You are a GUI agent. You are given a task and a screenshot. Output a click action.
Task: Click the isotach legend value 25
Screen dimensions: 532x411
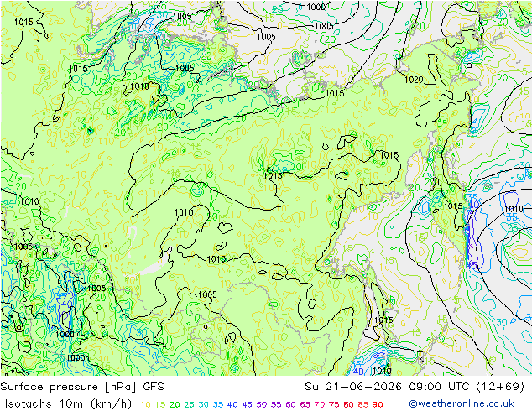(x=189, y=404)
